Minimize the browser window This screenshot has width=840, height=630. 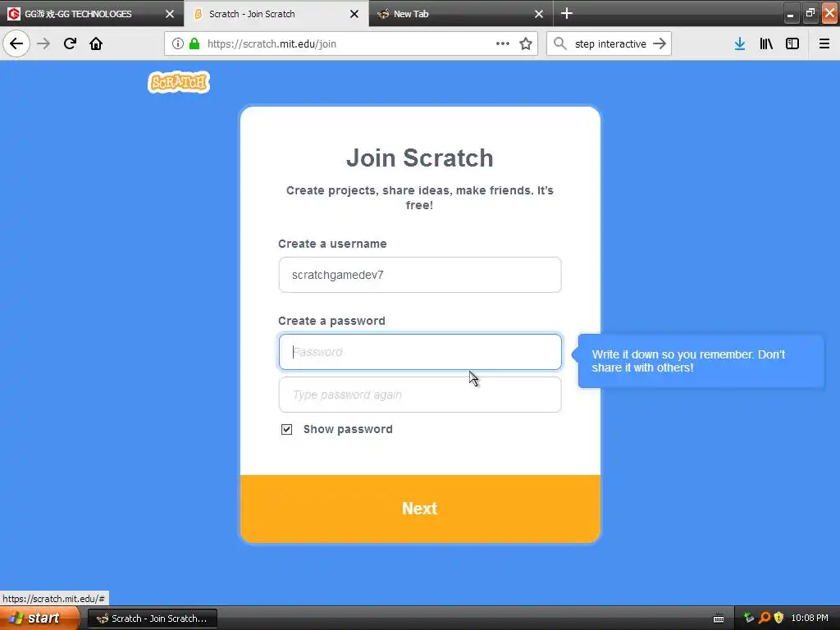(x=790, y=14)
